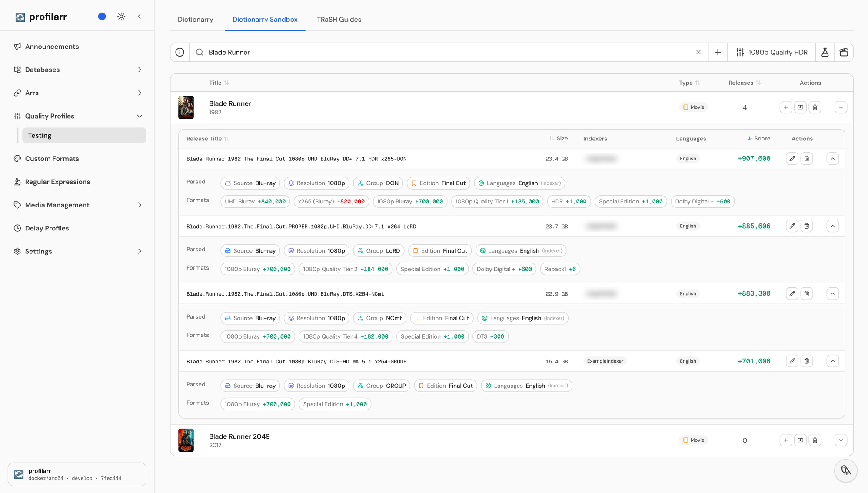
Task: Open the Testing sidebar item
Action: tap(84, 135)
